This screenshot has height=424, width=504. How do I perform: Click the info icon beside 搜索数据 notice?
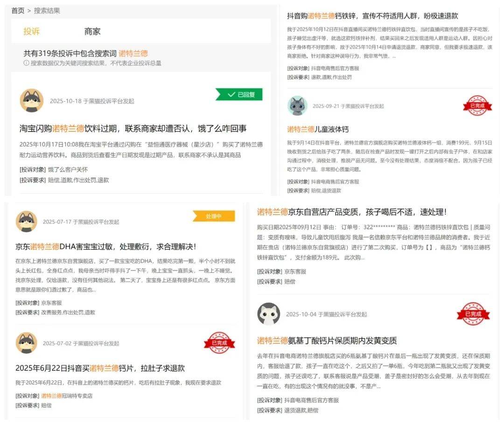tap(26, 63)
